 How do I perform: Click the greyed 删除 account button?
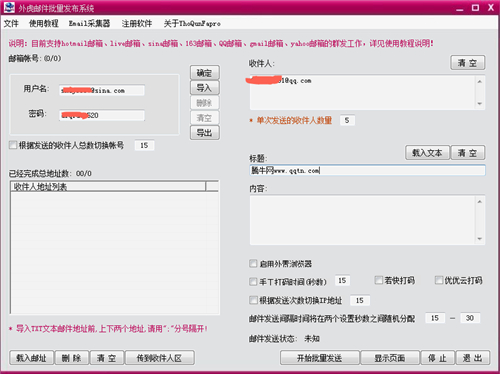tap(205, 103)
